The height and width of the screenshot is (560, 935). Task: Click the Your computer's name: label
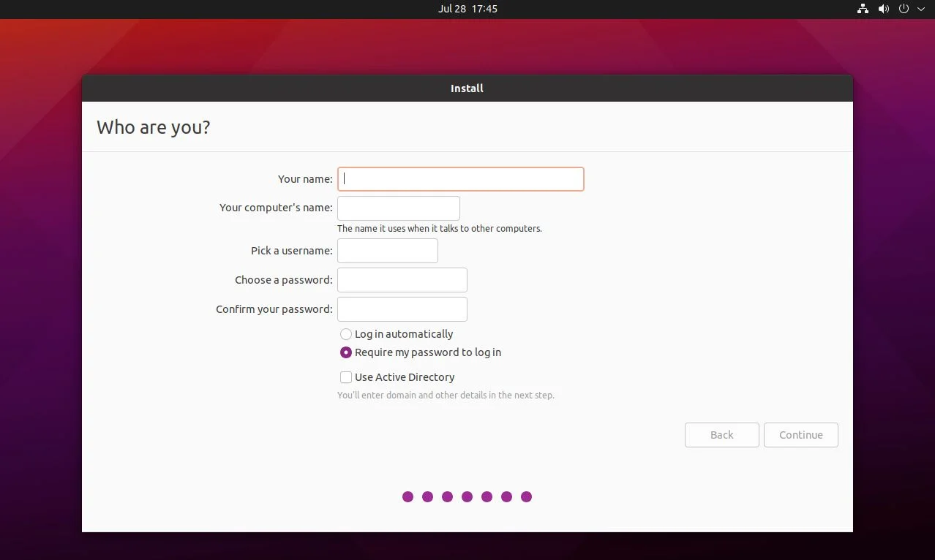point(276,208)
